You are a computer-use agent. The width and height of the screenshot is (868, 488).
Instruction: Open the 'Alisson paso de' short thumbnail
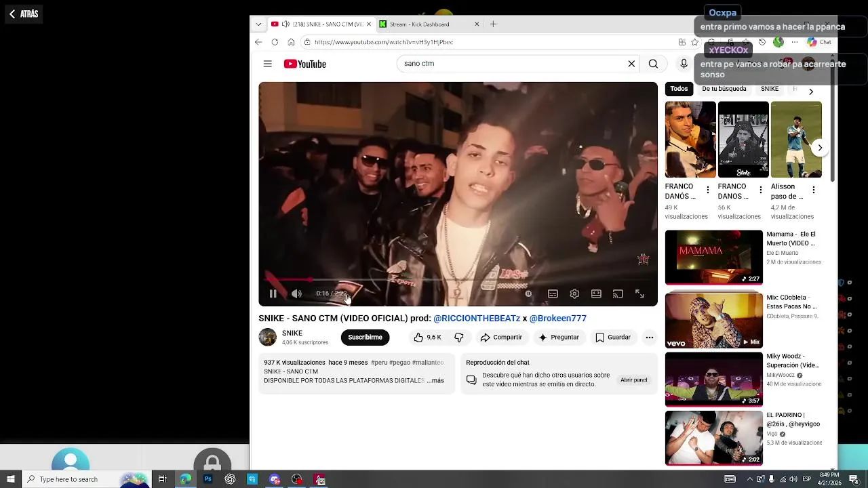click(x=796, y=140)
